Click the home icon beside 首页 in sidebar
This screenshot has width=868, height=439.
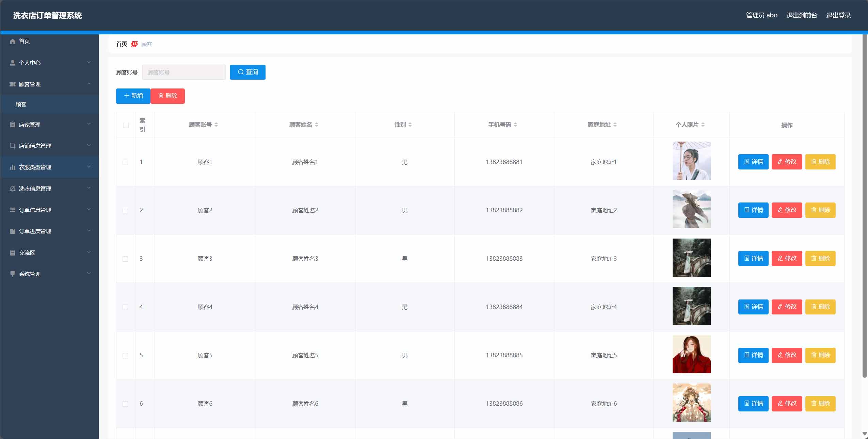click(13, 42)
